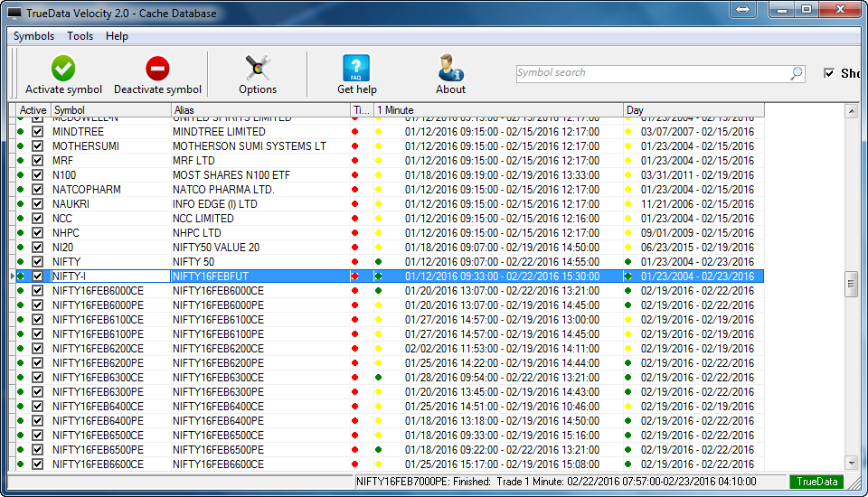
Task: Select the MOTHERSON SUMI SYSTEMS LT alias cell
Action: click(x=260, y=146)
